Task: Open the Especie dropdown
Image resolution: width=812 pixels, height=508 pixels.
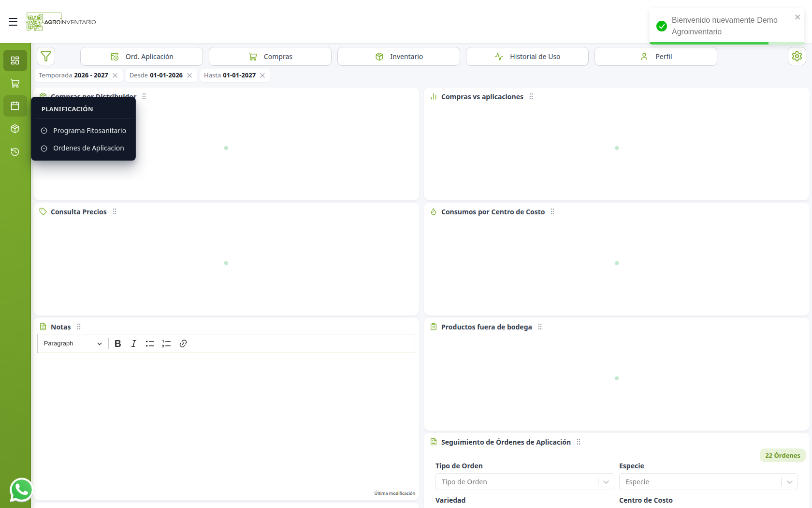Action: [708, 482]
